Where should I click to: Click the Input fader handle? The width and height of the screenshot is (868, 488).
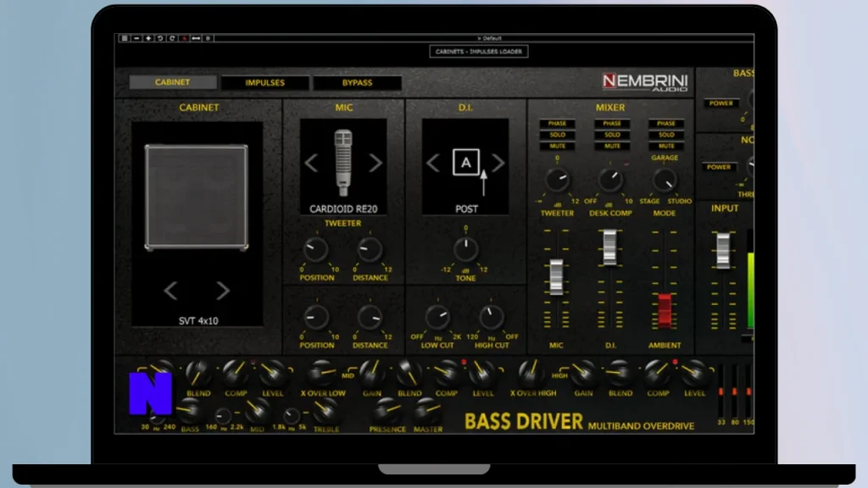pyautogui.click(x=724, y=251)
